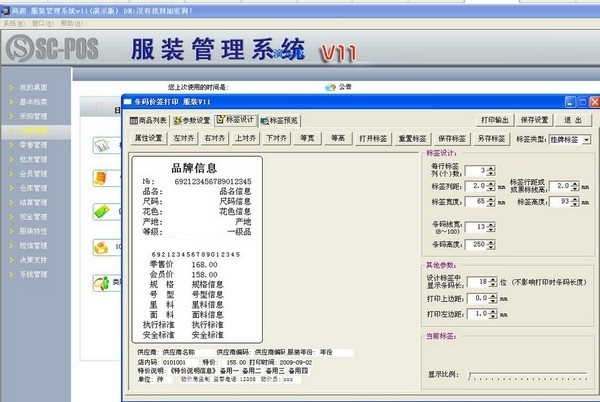Align right with 右对齐 button

click(214, 138)
